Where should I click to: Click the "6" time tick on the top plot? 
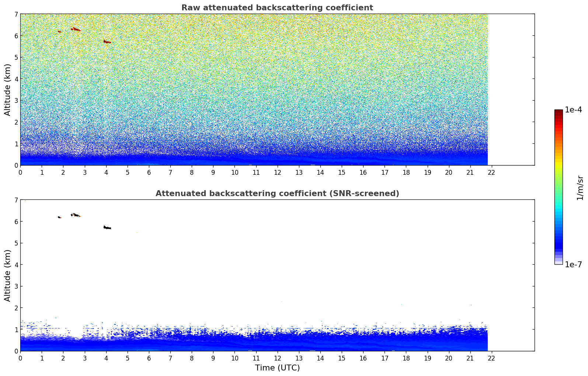tap(149, 173)
